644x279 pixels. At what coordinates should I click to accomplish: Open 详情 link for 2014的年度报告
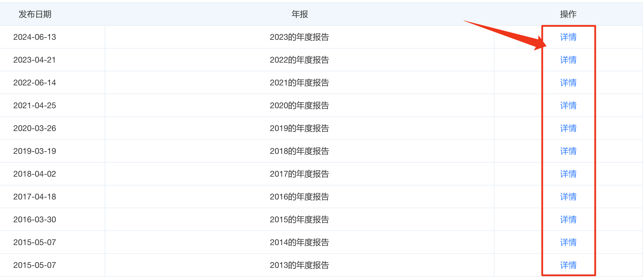(568, 242)
